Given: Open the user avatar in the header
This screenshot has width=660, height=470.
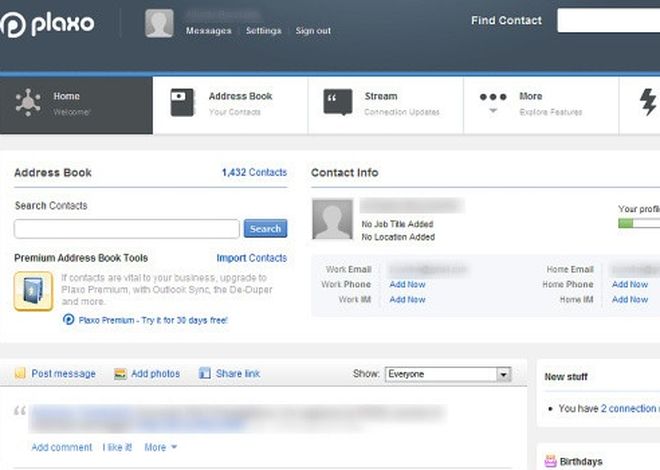Looking at the screenshot, I should click(159, 23).
